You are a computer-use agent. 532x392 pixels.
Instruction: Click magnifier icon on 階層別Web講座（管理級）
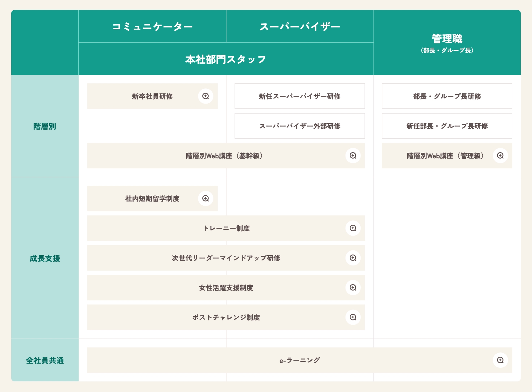500,156
